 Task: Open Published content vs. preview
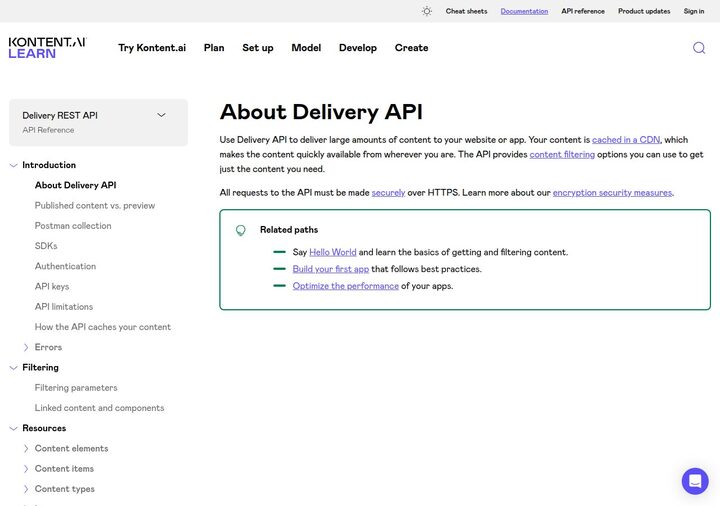[95, 206]
